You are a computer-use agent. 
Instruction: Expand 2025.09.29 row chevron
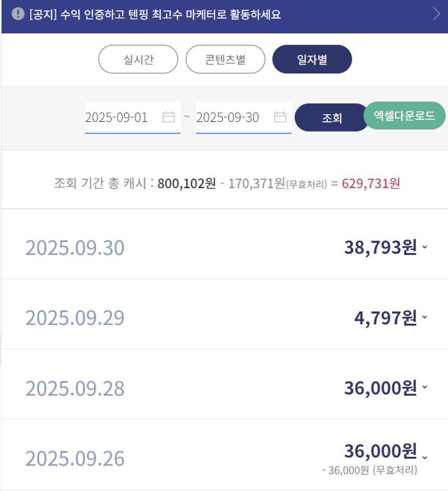tap(424, 317)
